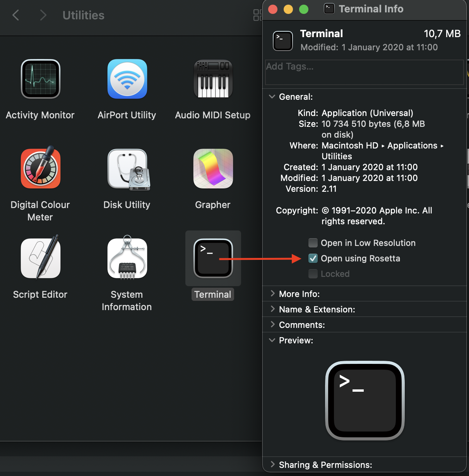The image size is (469, 476).
Task: Uncheck Open using Rosetta
Action: [x=313, y=258]
